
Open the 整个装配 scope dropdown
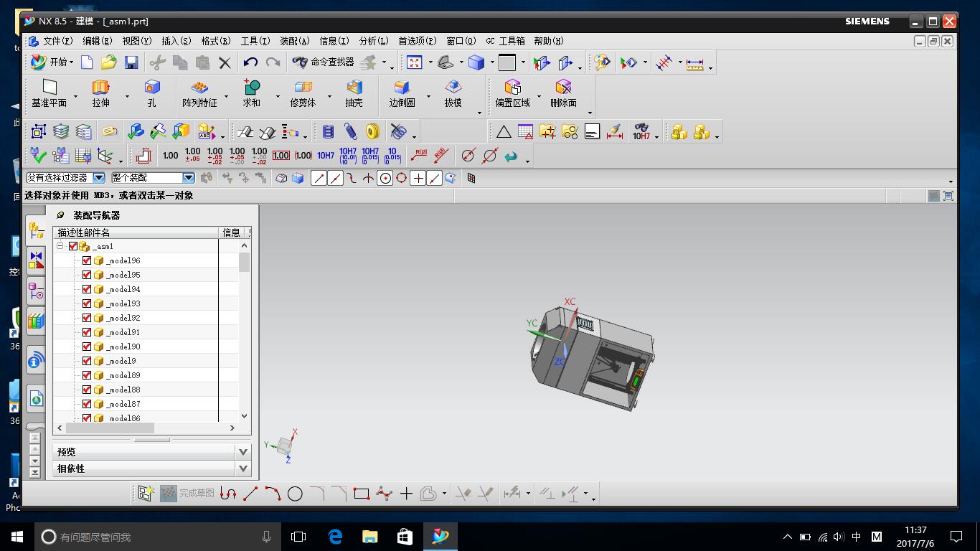tap(189, 177)
